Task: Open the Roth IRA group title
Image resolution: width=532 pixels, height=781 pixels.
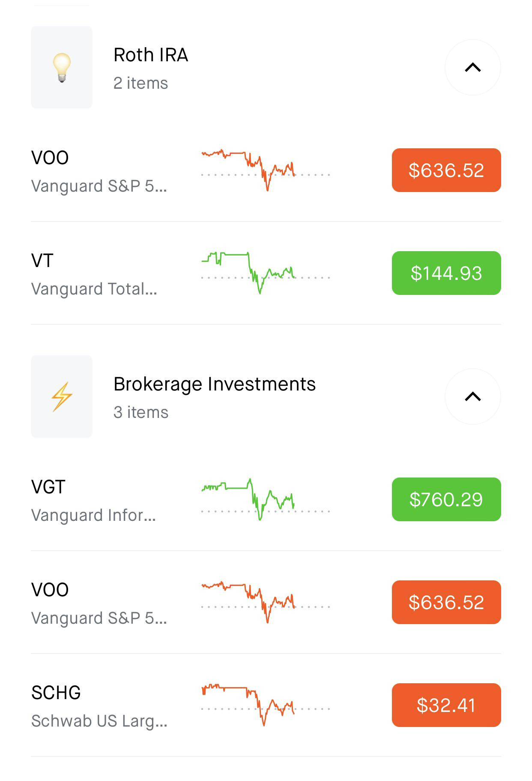Action: coord(151,55)
